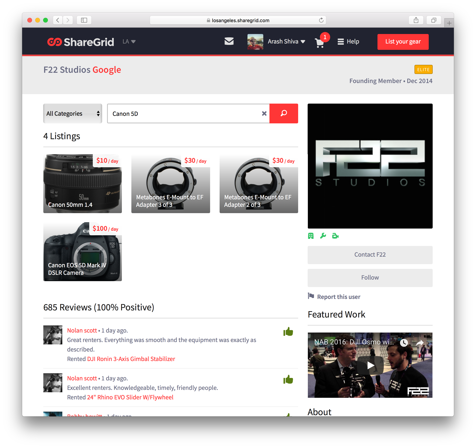476x448 pixels.
Task: Open Nolan scott name in Ronin review
Action: (82, 331)
